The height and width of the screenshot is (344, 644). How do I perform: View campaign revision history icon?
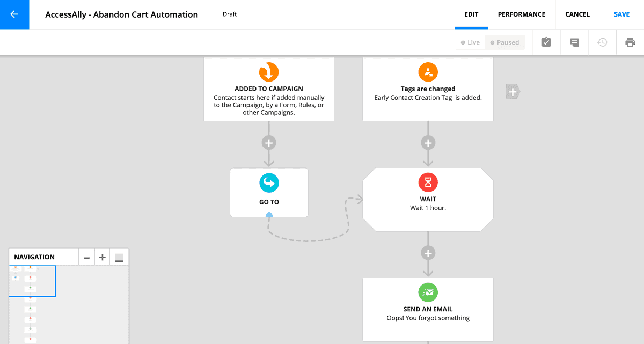[602, 42]
